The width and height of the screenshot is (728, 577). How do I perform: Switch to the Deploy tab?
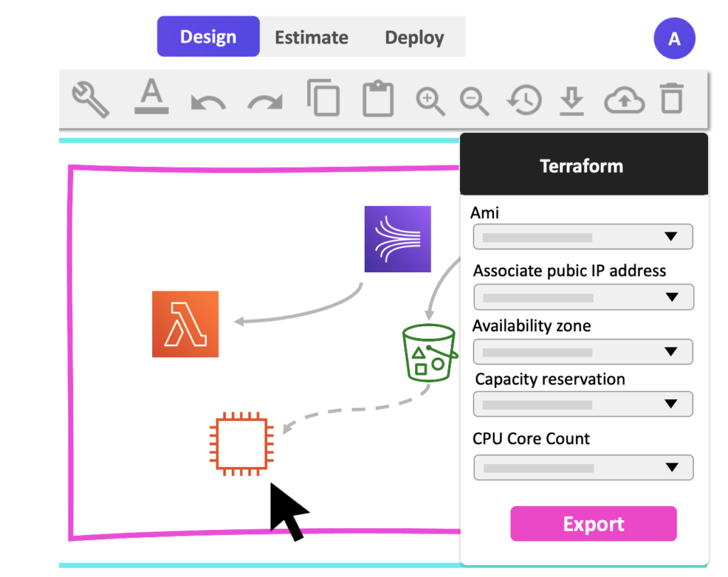tap(414, 38)
